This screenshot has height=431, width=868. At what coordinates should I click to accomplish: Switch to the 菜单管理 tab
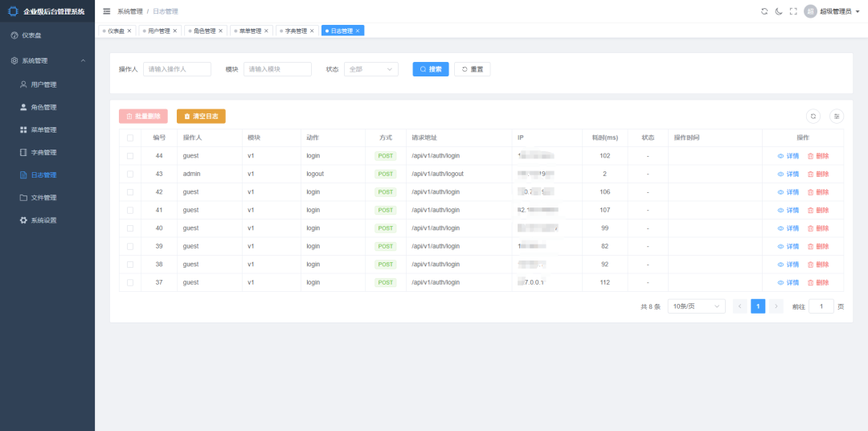click(x=250, y=31)
